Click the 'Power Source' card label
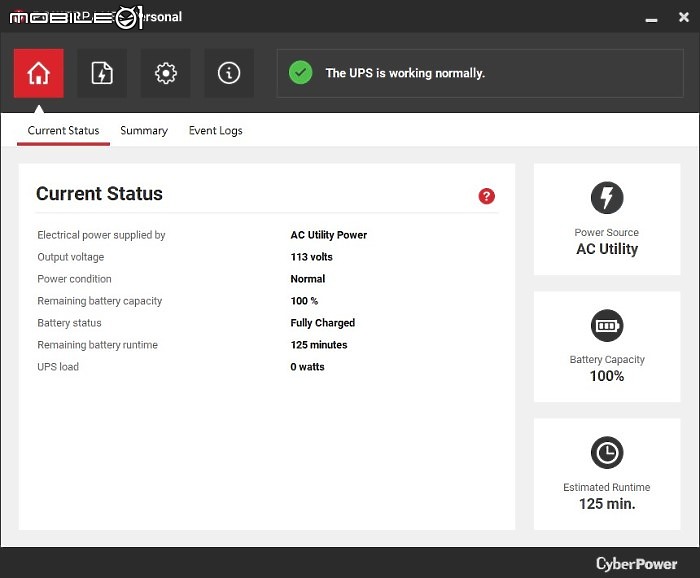700x578 pixels. (x=607, y=232)
